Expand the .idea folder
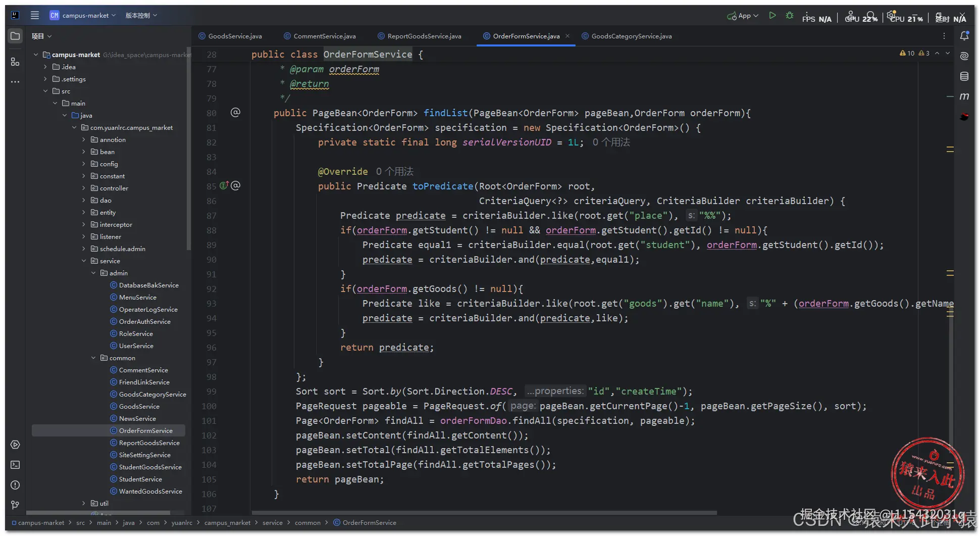Viewport: 980px width, 536px height. click(x=45, y=67)
